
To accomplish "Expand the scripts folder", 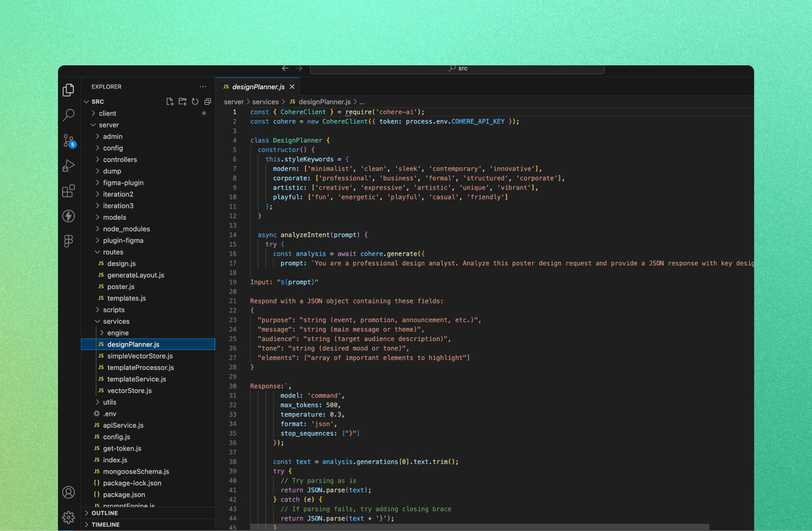I will [x=148, y=310].
